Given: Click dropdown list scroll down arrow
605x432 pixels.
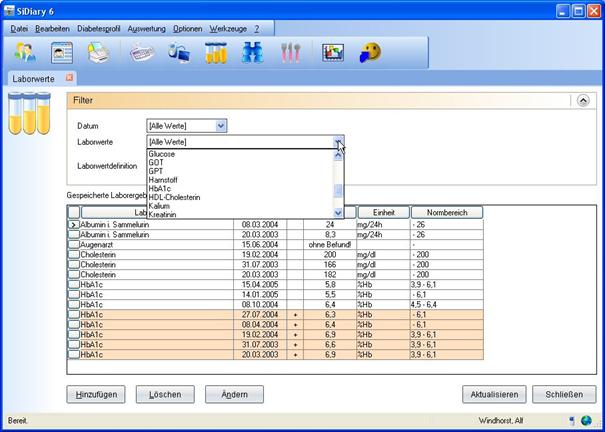Looking at the screenshot, I should click(x=338, y=213).
